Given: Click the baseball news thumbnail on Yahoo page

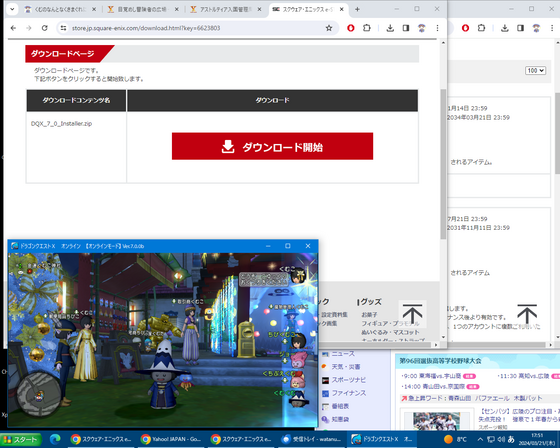Looking at the screenshot, I should [x=436, y=421].
